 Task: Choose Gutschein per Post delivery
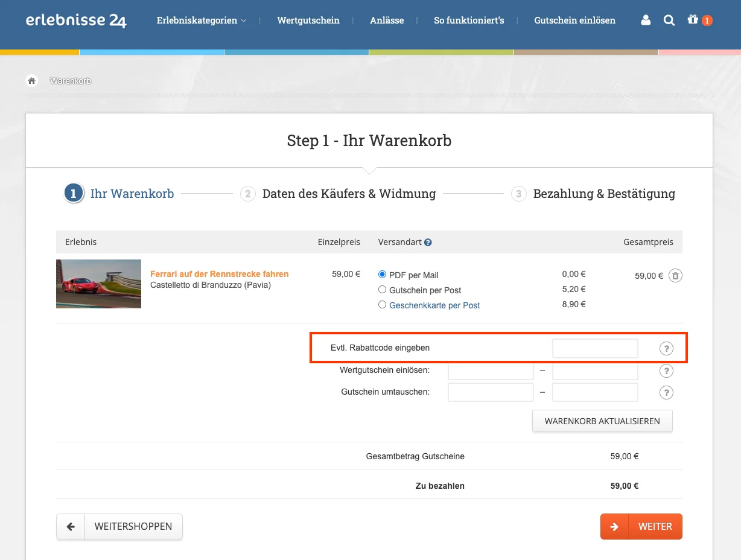(x=382, y=289)
